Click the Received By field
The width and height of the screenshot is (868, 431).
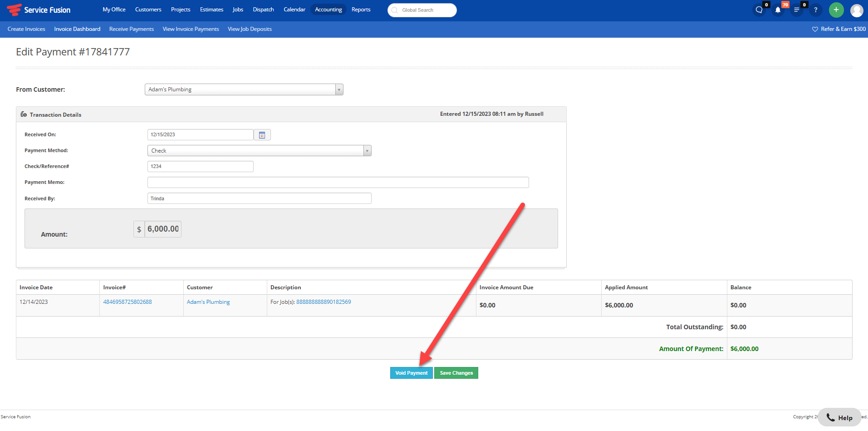coord(260,198)
